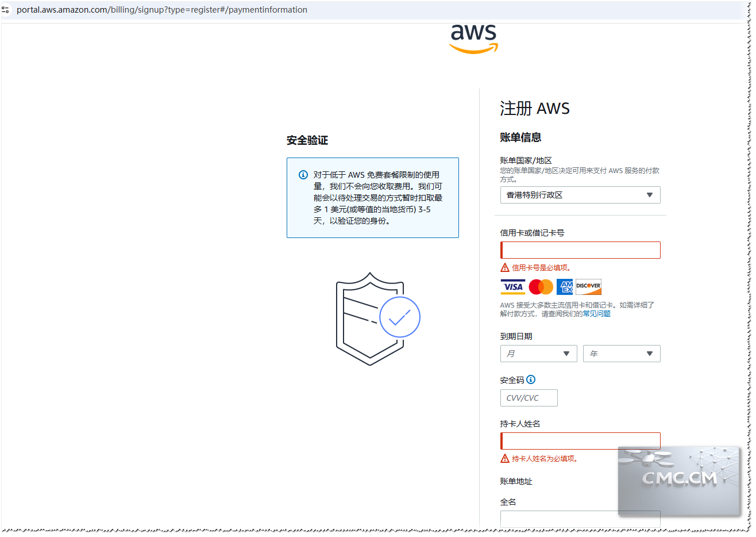Open the 年 expiration year dropdown
The height and width of the screenshot is (537, 756).
[622, 354]
